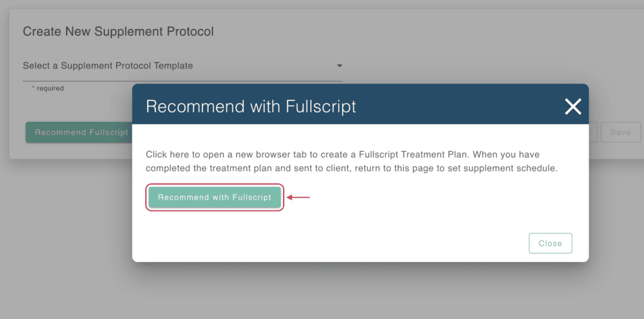Click the empty white area beside Close button
This screenshot has width=644, height=319.
point(328,243)
